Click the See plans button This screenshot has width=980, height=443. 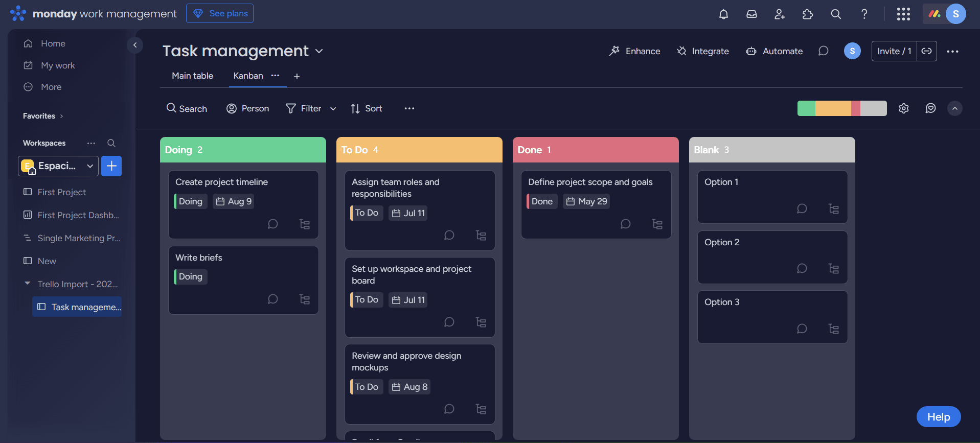(220, 13)
